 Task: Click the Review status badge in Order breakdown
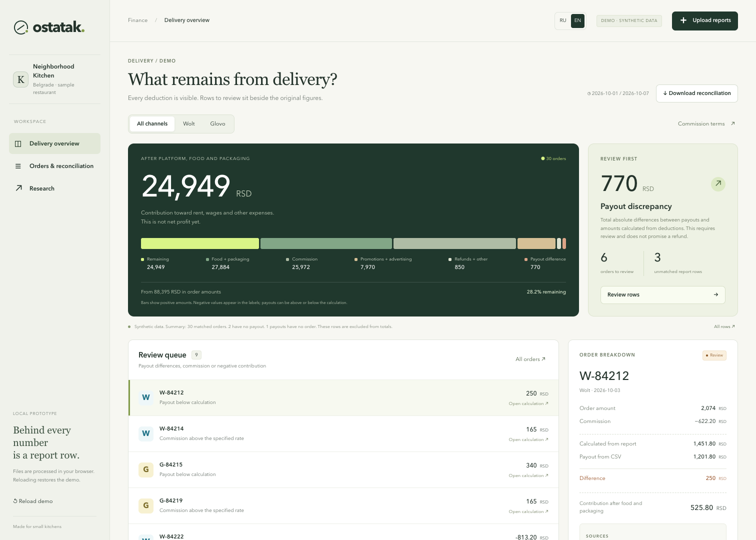(714, 355)
